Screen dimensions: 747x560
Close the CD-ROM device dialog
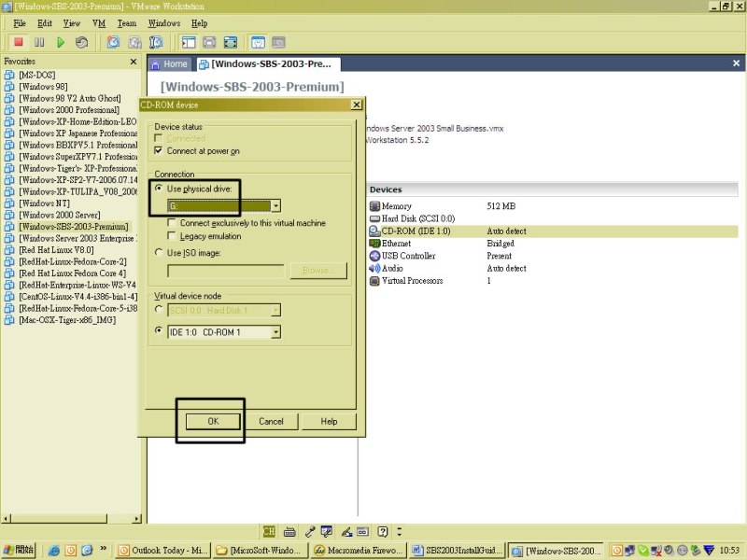357,105
